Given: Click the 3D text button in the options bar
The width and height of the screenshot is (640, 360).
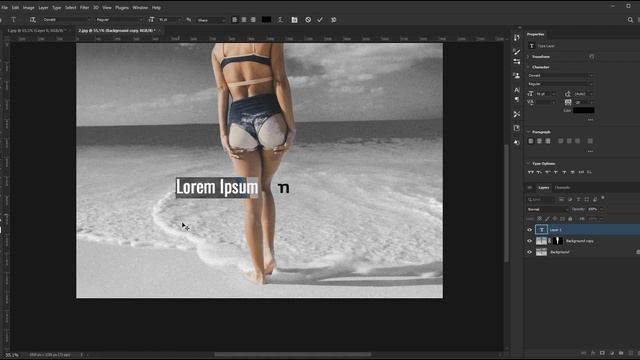Looking at the screenshot, I should click(333, 20).
